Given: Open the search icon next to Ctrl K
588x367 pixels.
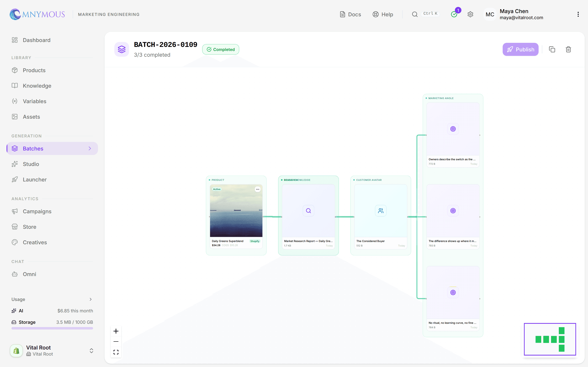Looking at the screenshot, I should click(415, 14).
